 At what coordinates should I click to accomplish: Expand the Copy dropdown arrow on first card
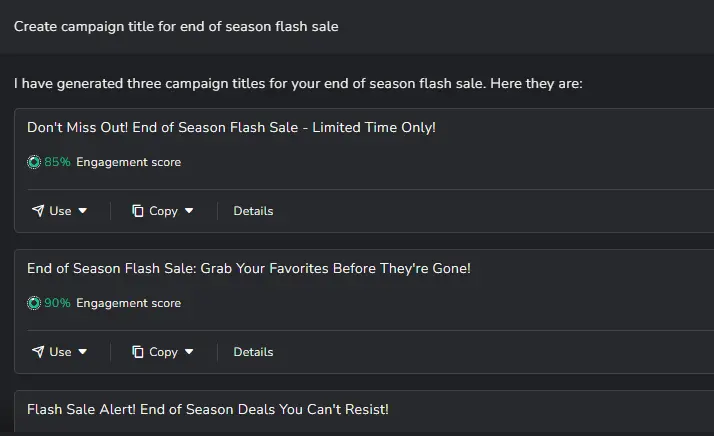click(x=189, y=210)
